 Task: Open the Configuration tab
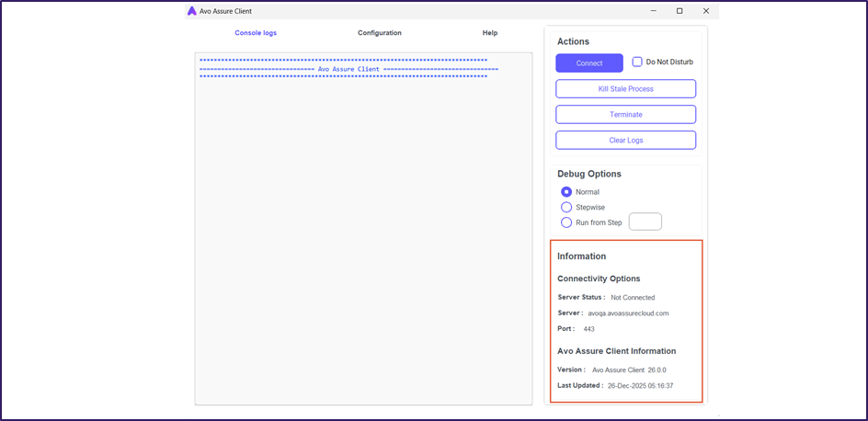click(380, 33)
